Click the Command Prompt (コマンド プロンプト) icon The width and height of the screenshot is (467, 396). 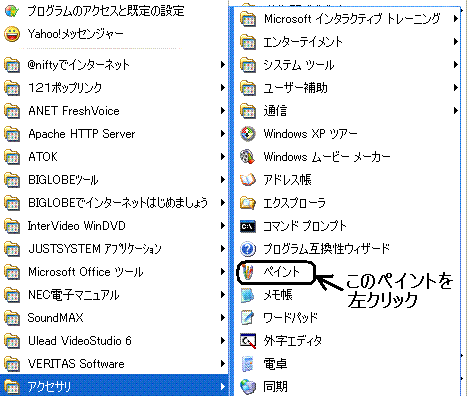click(248, 226)
